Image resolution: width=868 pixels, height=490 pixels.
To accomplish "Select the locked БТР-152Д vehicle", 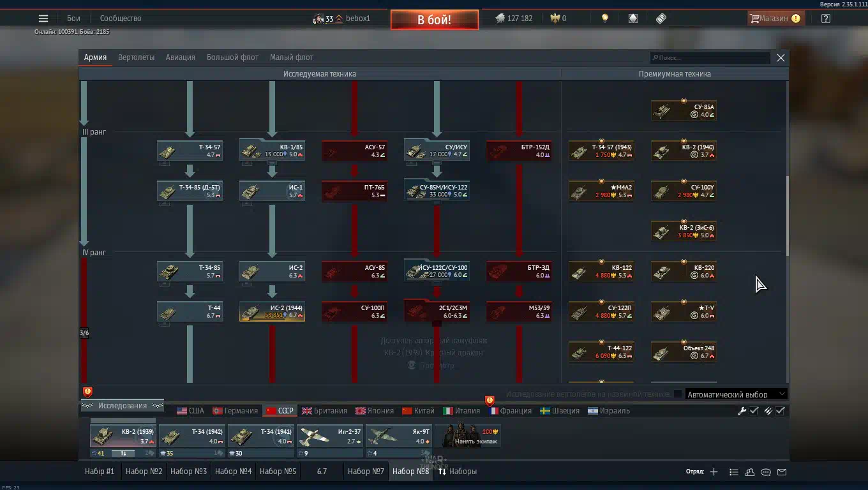I will pos(519,151).
